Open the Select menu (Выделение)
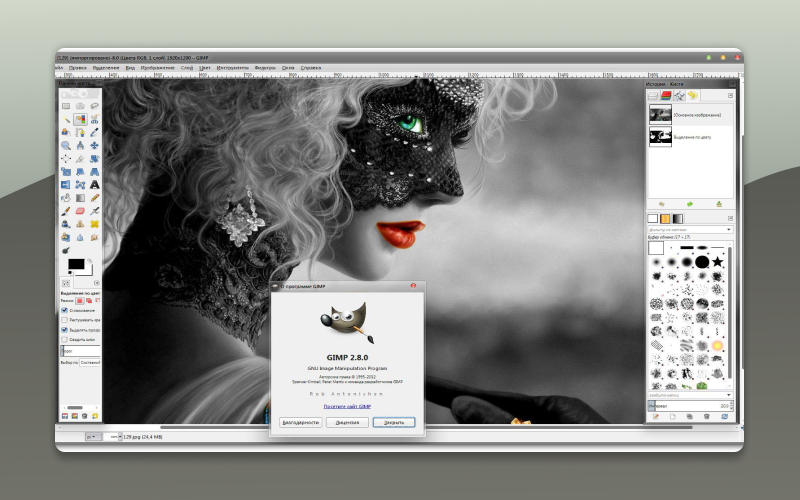 [106, 67]
